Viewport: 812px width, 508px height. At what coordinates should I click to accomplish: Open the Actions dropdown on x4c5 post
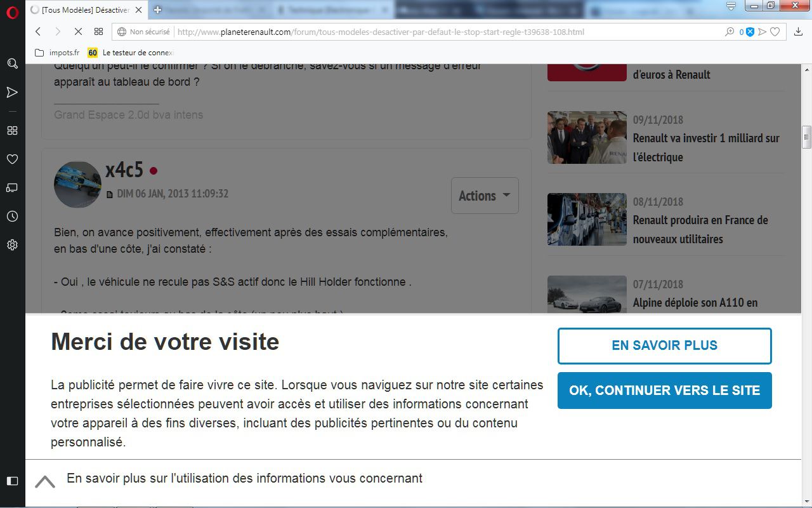point(485,196)
